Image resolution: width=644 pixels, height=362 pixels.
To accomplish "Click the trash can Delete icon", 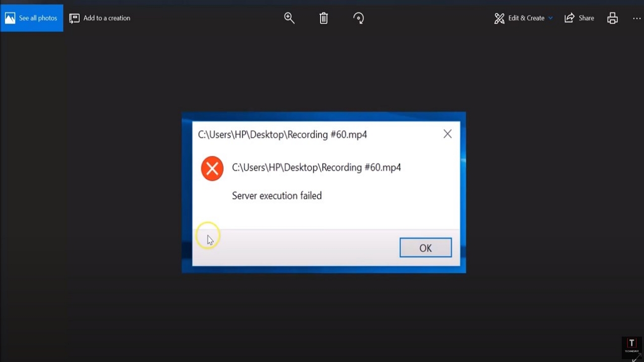I will [x=324, y=18].
